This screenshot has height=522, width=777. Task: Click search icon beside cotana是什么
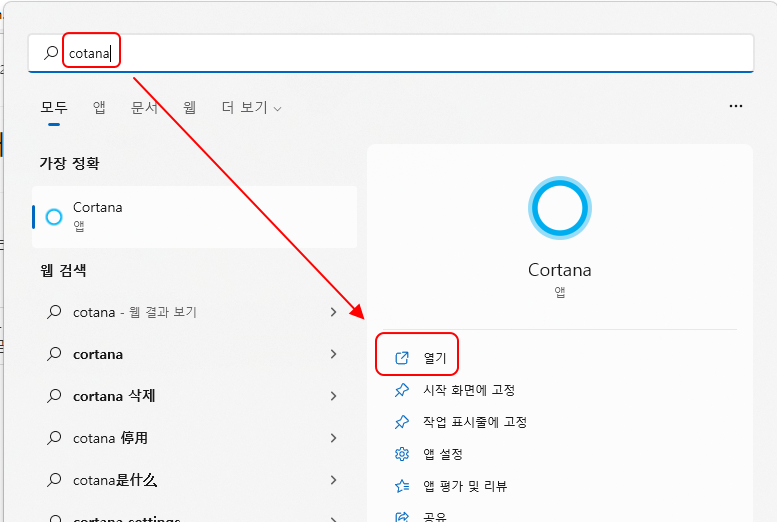54,480
